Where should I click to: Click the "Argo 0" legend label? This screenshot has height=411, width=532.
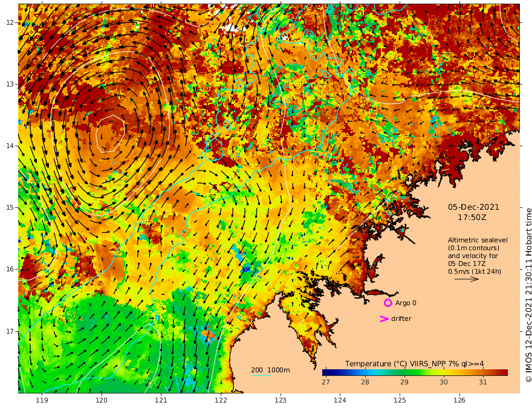406,303
